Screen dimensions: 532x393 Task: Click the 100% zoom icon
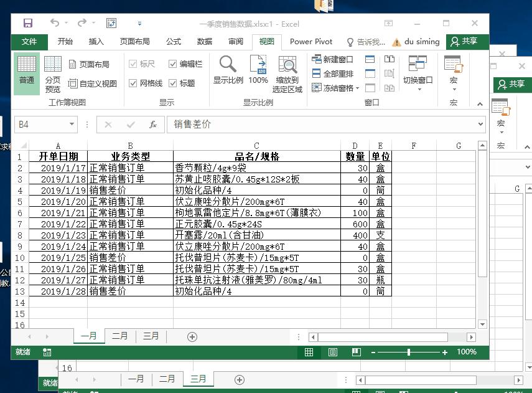[x=258, y=69]
